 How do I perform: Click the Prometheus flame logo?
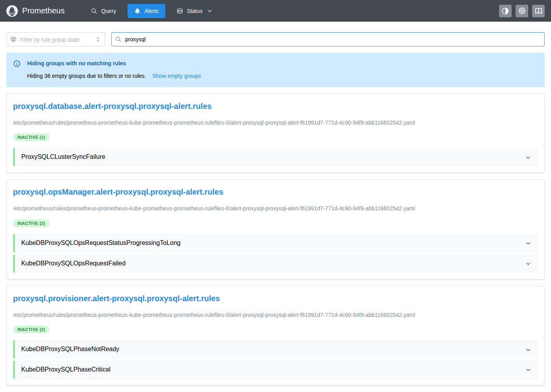click(x=12, y=11)
